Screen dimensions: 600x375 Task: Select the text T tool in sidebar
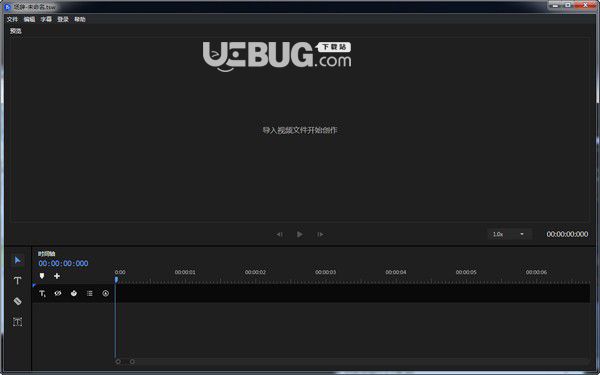tap(18, 280)
